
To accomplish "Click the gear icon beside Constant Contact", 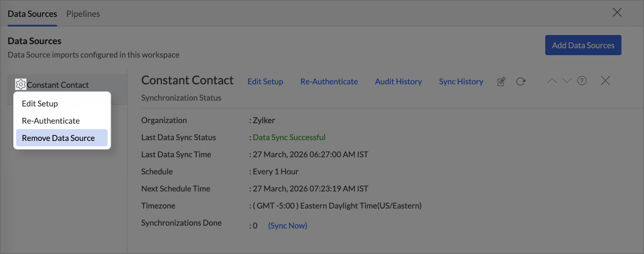I will point(20,84).
